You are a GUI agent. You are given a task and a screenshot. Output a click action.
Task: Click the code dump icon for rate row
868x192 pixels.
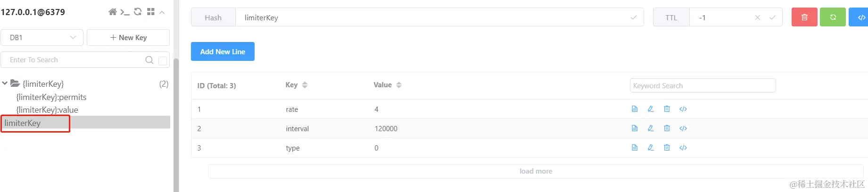(683, 109)
